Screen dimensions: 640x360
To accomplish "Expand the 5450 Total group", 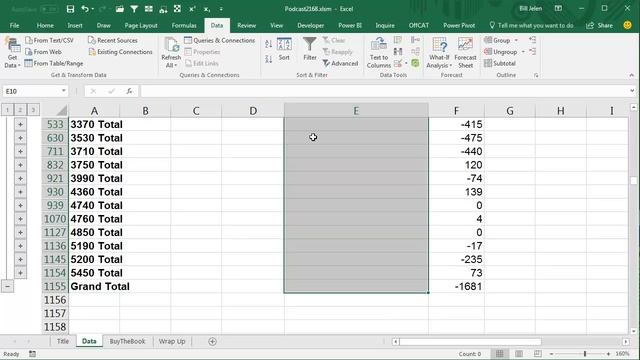I will point(20,273).
